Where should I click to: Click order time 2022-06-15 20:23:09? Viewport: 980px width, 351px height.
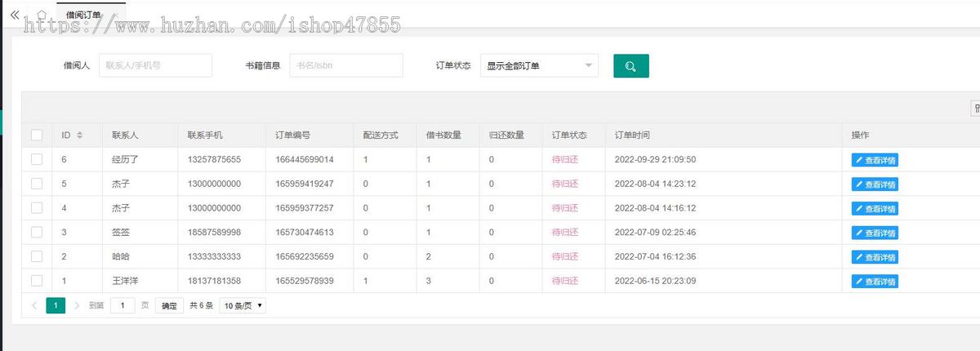655,282
